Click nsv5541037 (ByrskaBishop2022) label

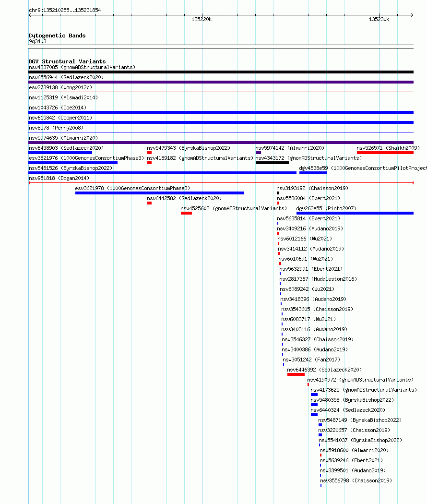(x=360, y=440)
